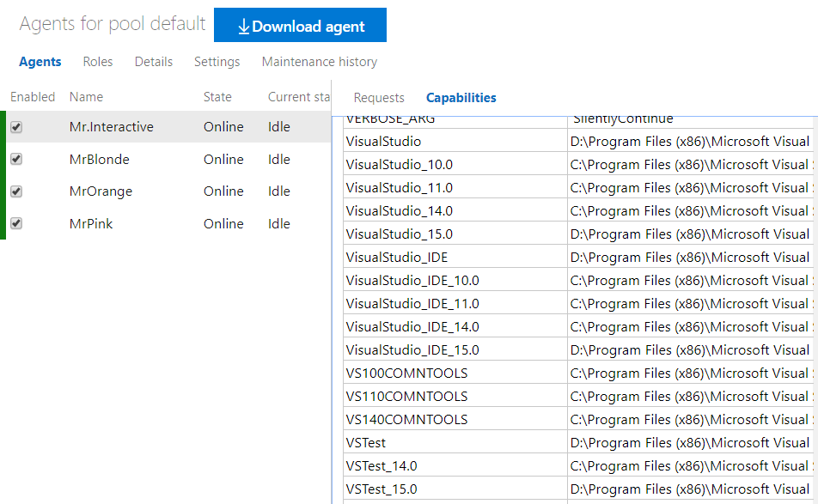Click the Agents for pool default heading
818x504 pixels.
113,24
